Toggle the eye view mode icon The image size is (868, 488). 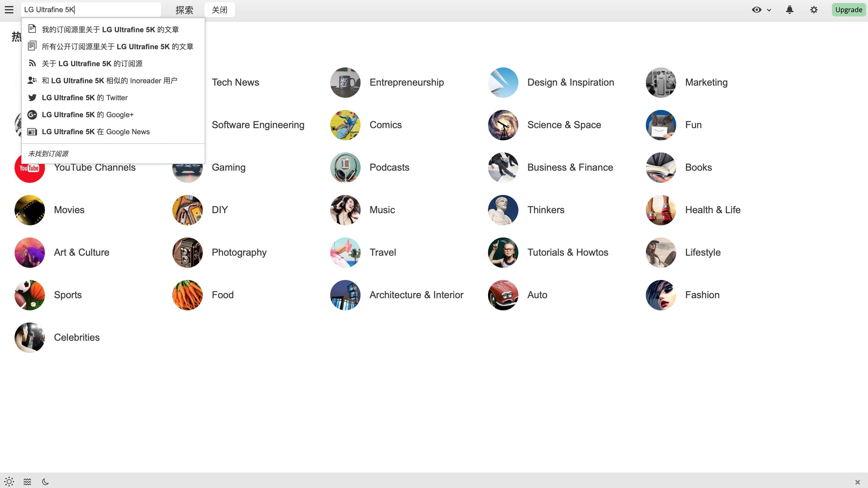tap(757, 10)
